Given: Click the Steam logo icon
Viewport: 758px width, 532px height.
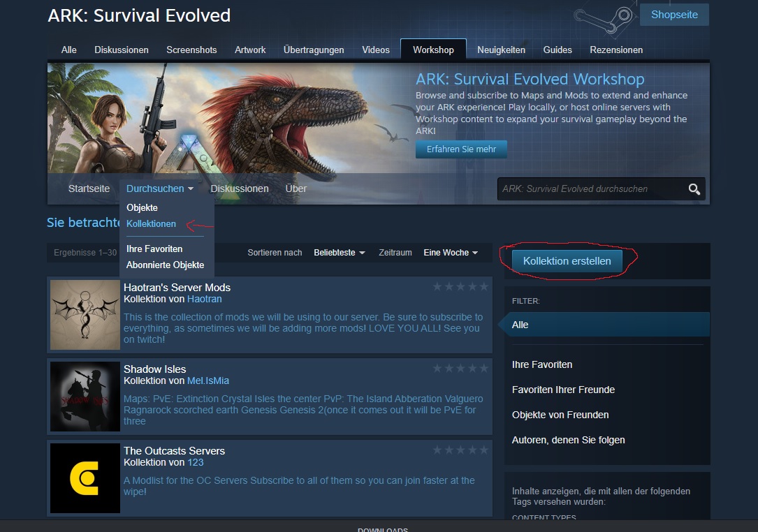Looking at the screenshot, I should pos(604,20).
